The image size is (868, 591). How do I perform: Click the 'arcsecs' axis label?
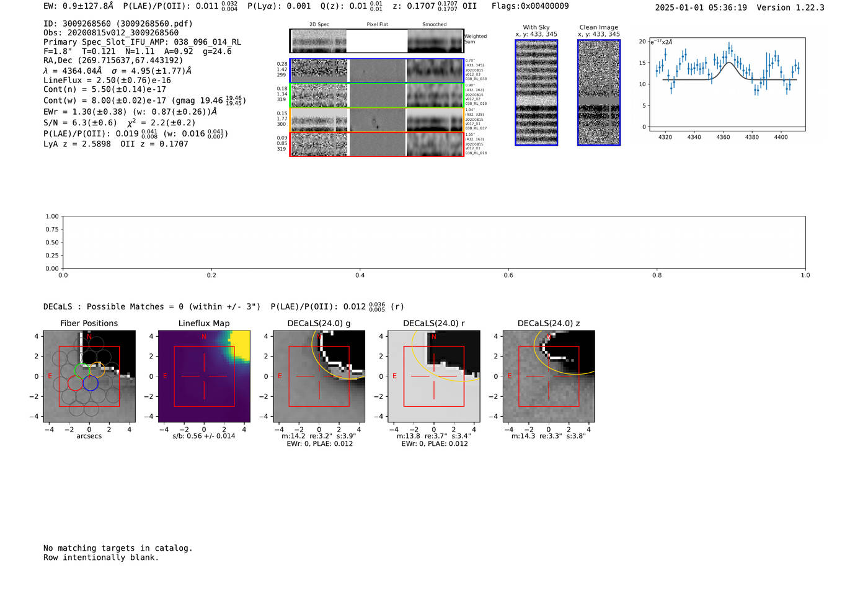pyautogui.click(x=89, y=436)
